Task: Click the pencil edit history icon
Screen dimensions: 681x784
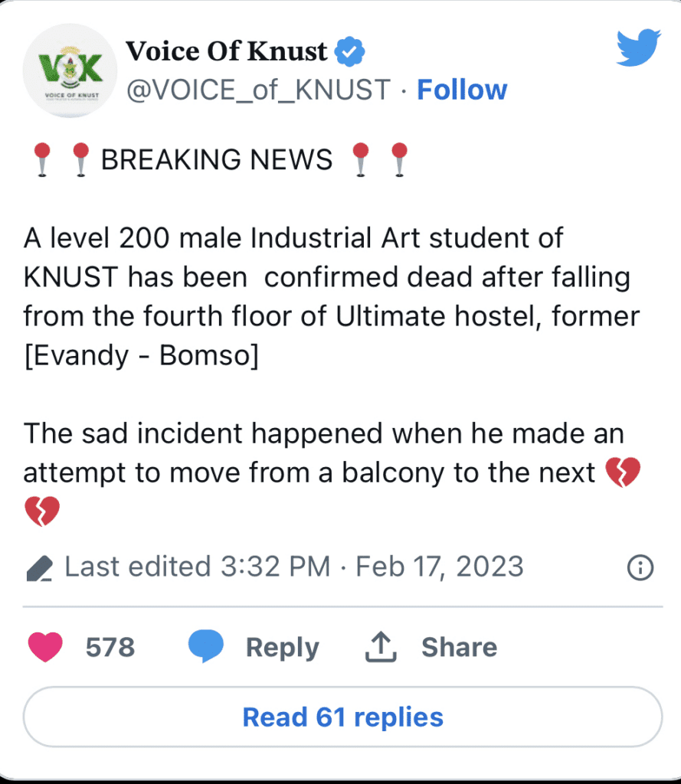Action: tap(40, 568)
